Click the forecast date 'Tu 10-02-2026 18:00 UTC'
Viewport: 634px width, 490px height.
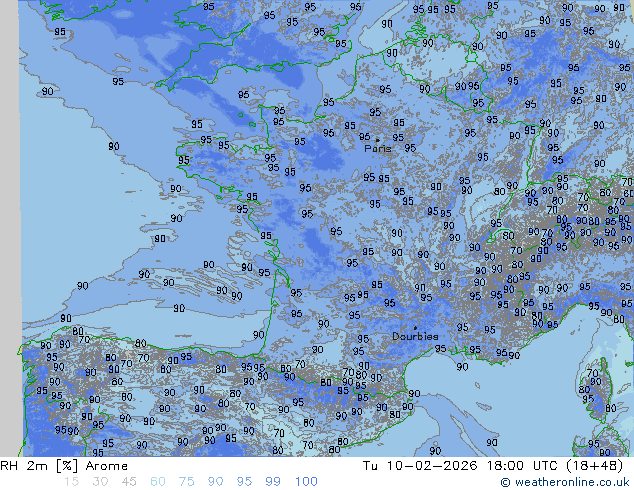[x=461, y=466]
